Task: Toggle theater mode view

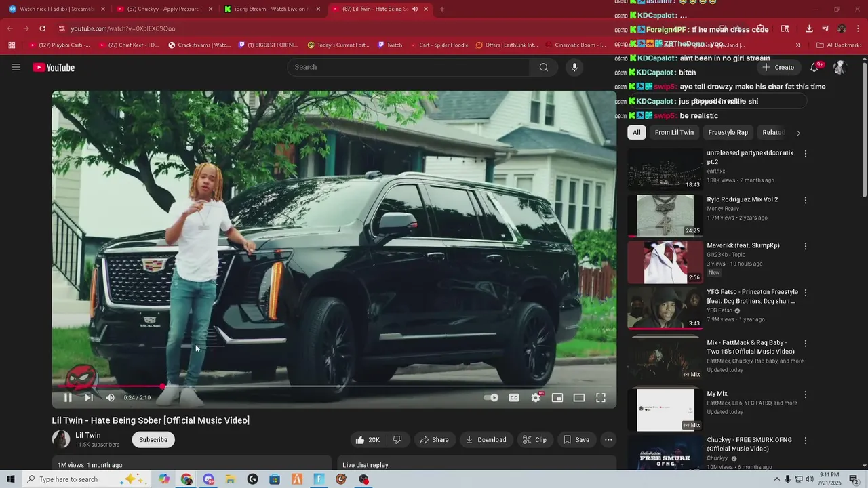Action: (579, 398)
